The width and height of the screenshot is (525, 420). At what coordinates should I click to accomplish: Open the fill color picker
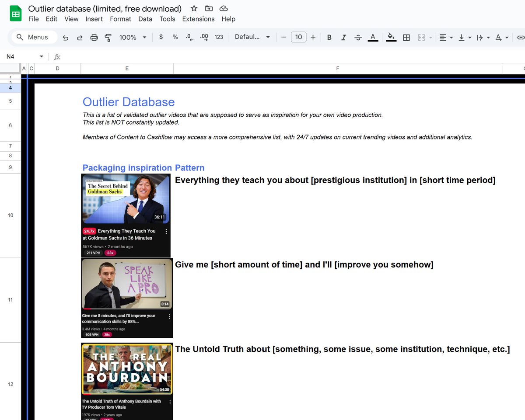click(x=392, y=37)
